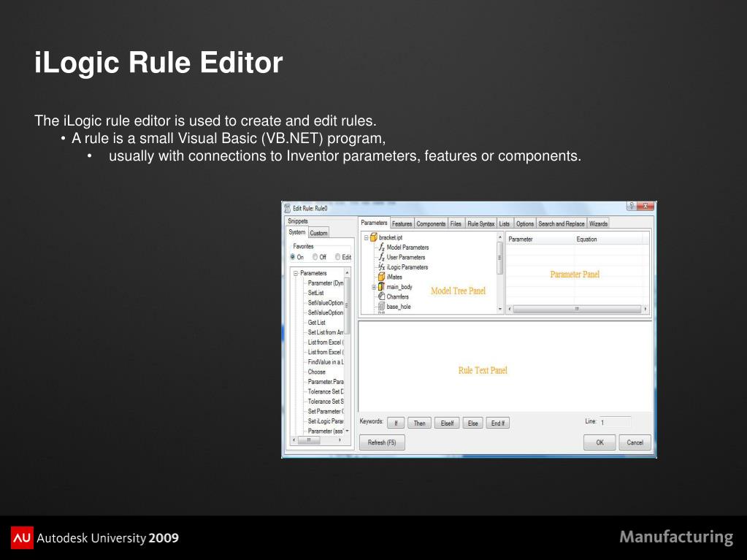The image size is (747, 560).
Task: Switch to the Lists tab
Action: 505,224
